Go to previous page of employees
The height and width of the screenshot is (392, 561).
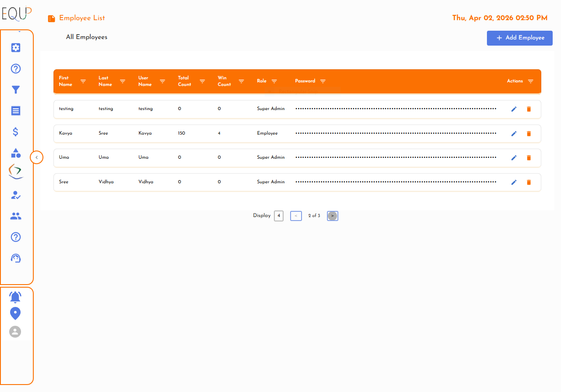(x=296, y=216)
